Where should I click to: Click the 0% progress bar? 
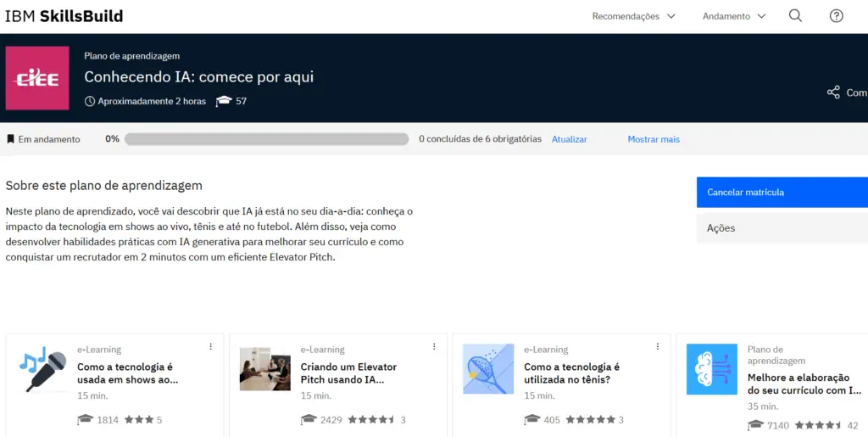(x=266, y=139)
